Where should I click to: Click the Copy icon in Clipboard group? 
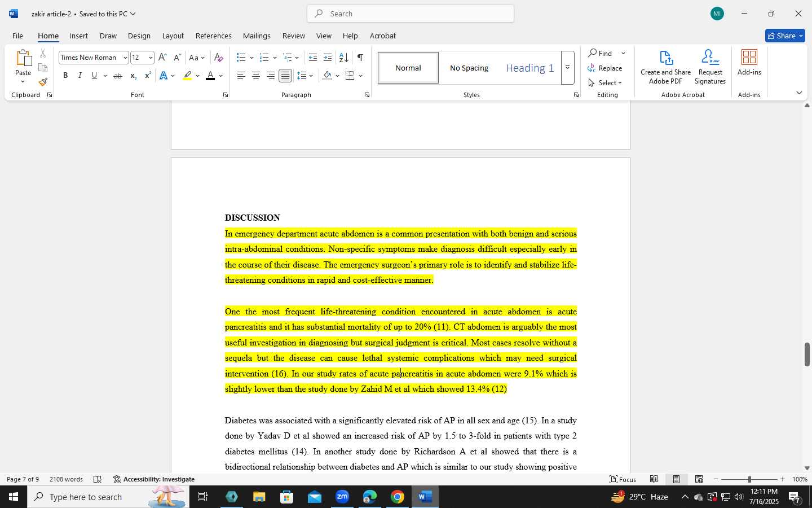pos(43,68)
